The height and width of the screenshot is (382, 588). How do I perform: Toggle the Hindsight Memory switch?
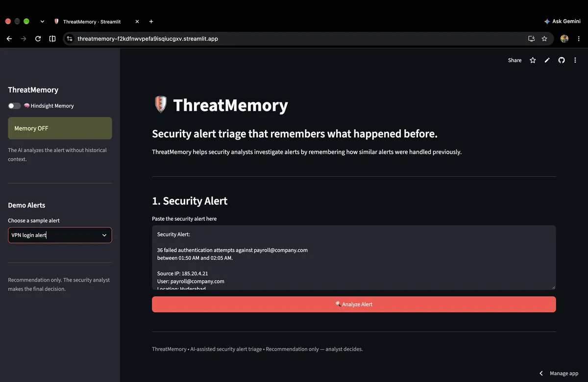pyautogui.click(x=14, y=106)
